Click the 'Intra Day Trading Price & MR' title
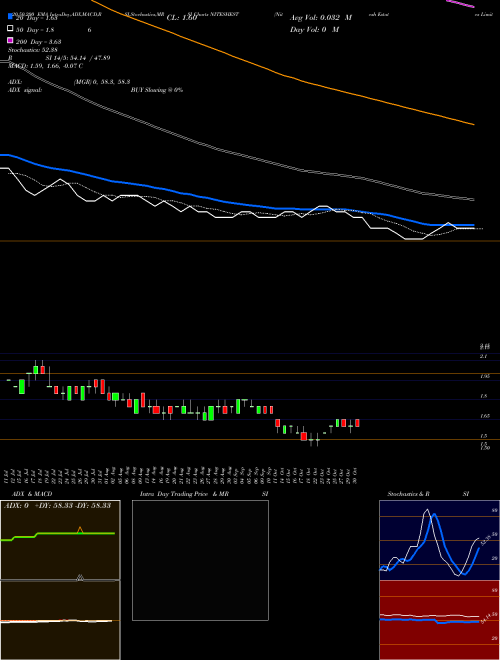The height and width of the screenshot is (660, 500). (x=184, y=494)
